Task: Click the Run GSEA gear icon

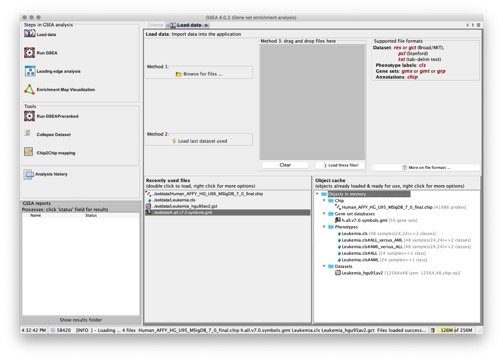Action: (x=29, y=53)
